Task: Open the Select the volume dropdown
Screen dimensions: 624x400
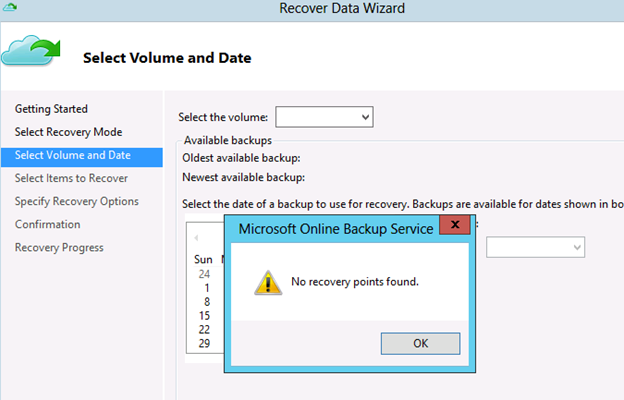Action: tap(324, 118)
